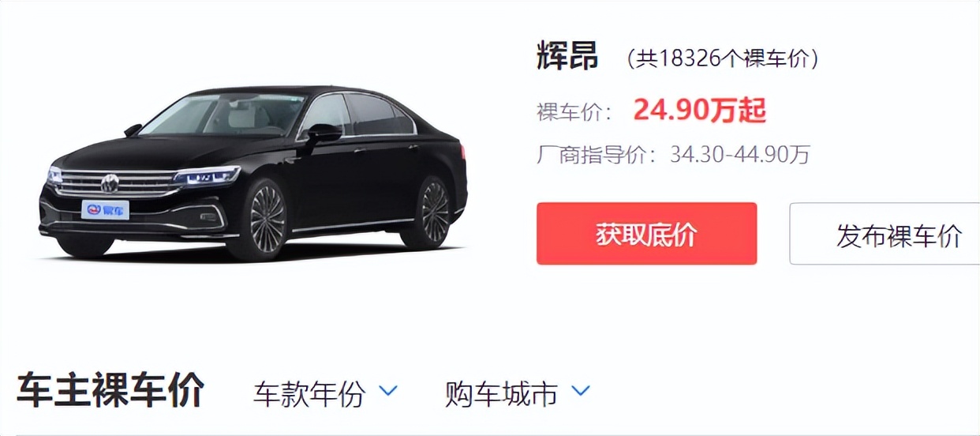Select the 车主裸车价 section heading
Screen dimensions: 980x436
[110, 390]
